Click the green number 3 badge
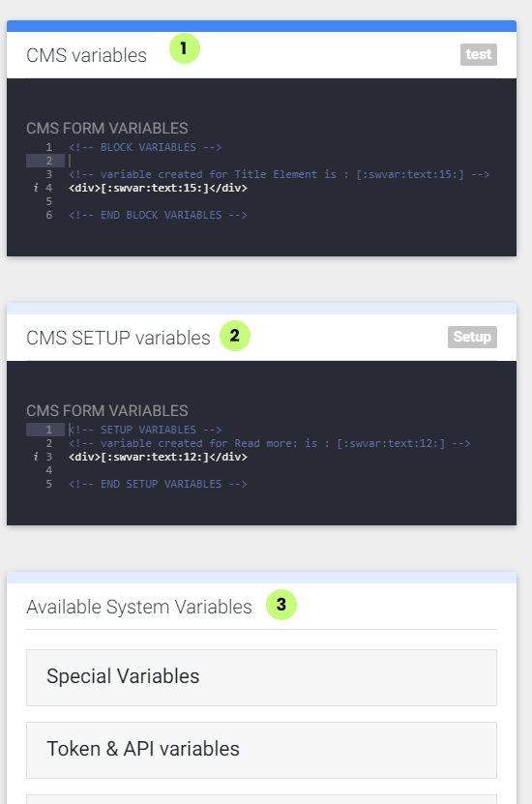 281,605
